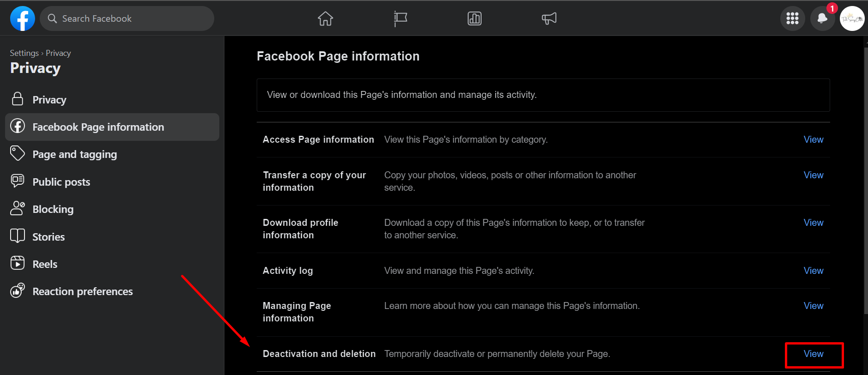Viewport: 868px width, 375px height.
Task: Open the apps grid menu icon
Action: point(793,18)
